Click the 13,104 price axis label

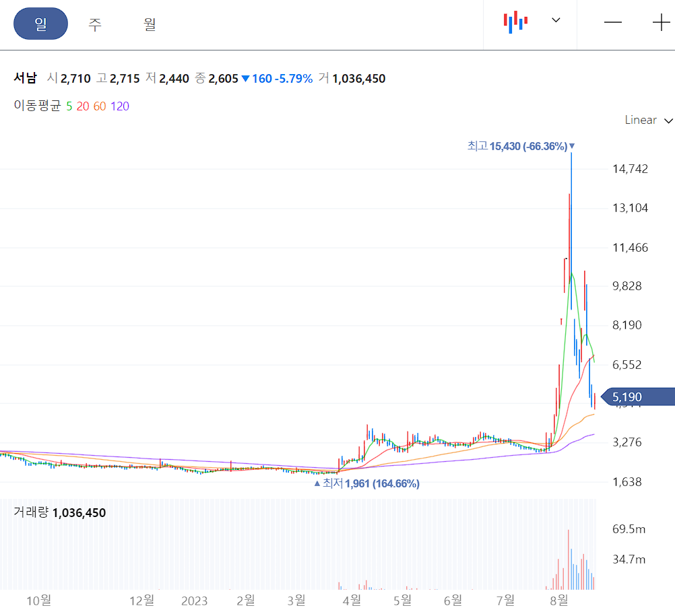(x=630, y=208)
